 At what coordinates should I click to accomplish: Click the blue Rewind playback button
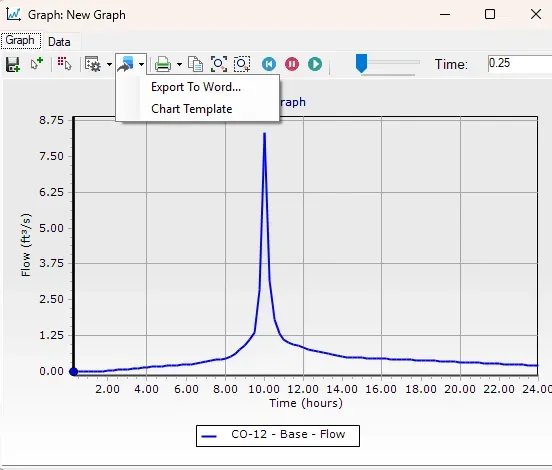click(269, 64)
